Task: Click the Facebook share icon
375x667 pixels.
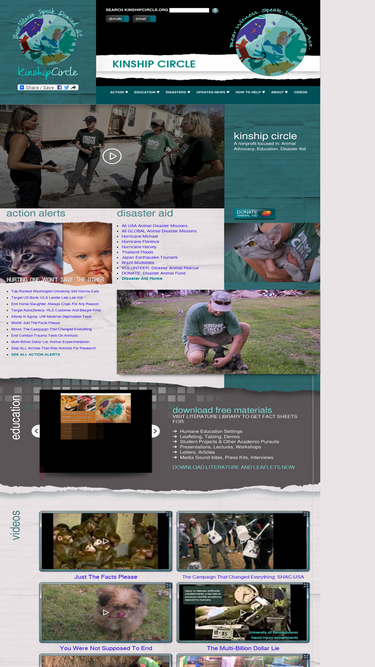Action: coord(60,87)
